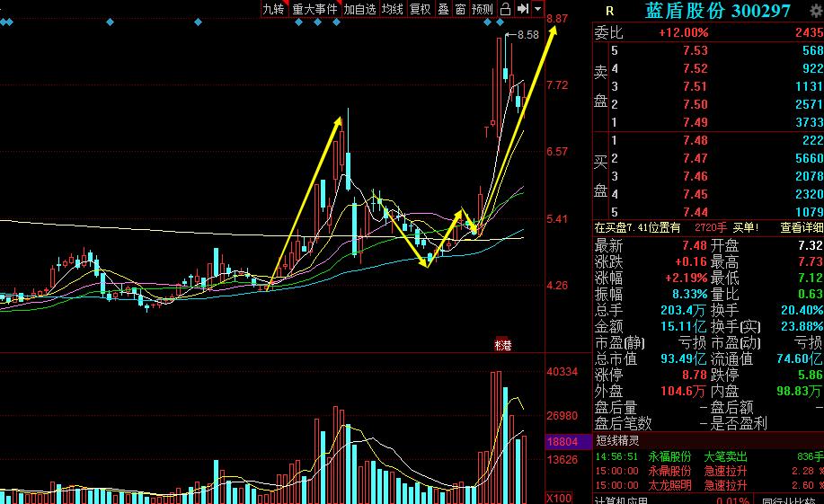824x504 pixels.
Task: Click the 最低 low price 7.12
Action: (x=811, y=278)
